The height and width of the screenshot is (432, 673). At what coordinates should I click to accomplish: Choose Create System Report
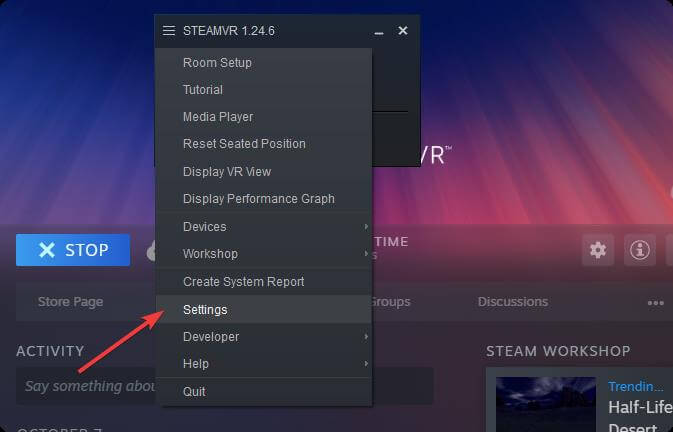tap(263, 281)
